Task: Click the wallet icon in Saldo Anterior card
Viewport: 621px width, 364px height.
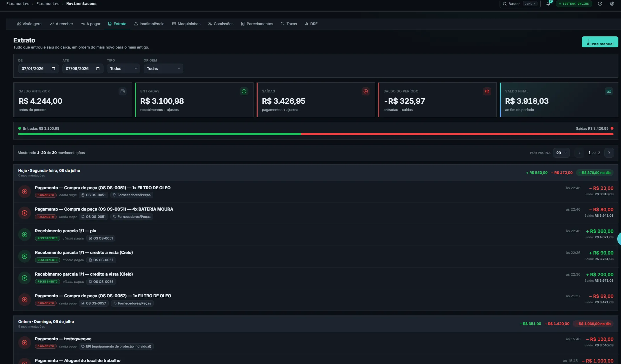Action: (x=123, y=91)
